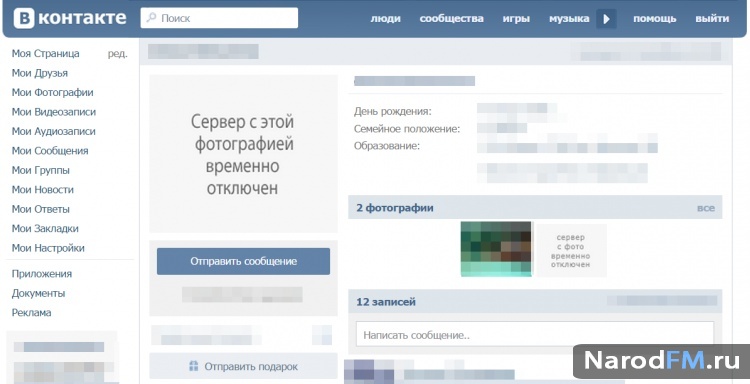The width and height of the screenshot is (750, 384).
Task: Open Мои Настройки
Action: pyautogui.click(x=48, y=248)
